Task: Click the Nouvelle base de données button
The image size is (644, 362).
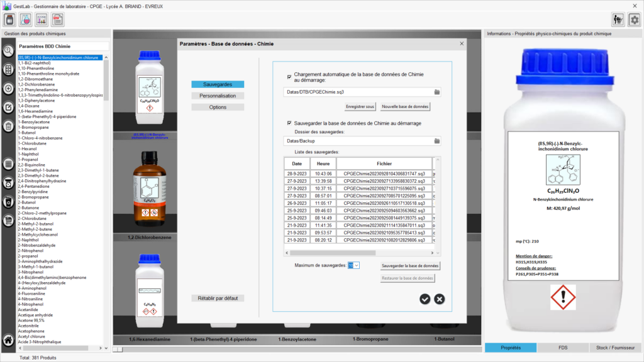Action: [x=406, y=107]
